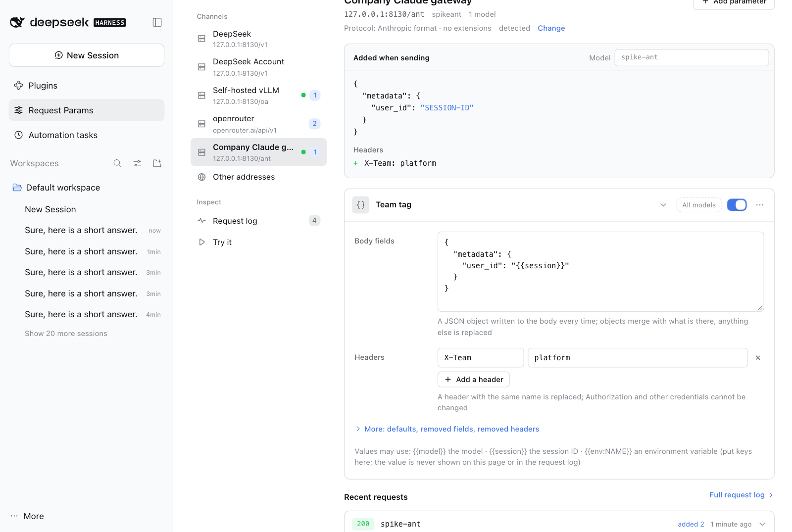Show 20 more sessions

click(x=66, y=334)
